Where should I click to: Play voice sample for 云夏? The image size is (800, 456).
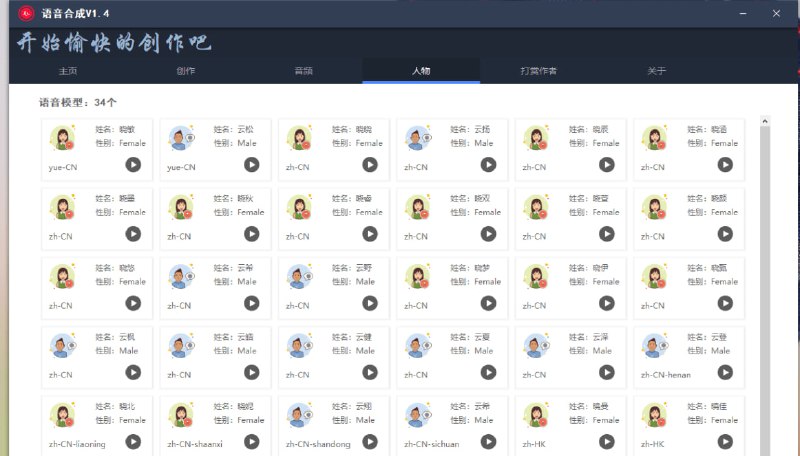(x=488, y=373)
